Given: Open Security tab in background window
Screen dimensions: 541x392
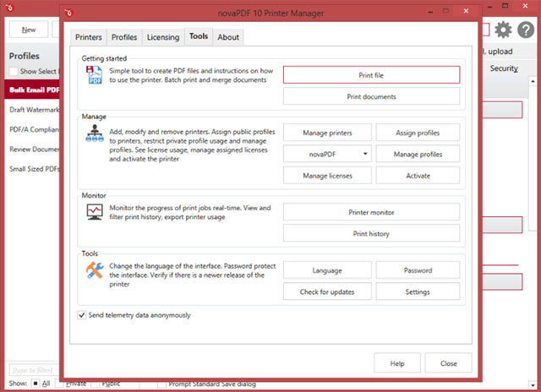Looking at the screenshot, I should click(x=504, y=68).
